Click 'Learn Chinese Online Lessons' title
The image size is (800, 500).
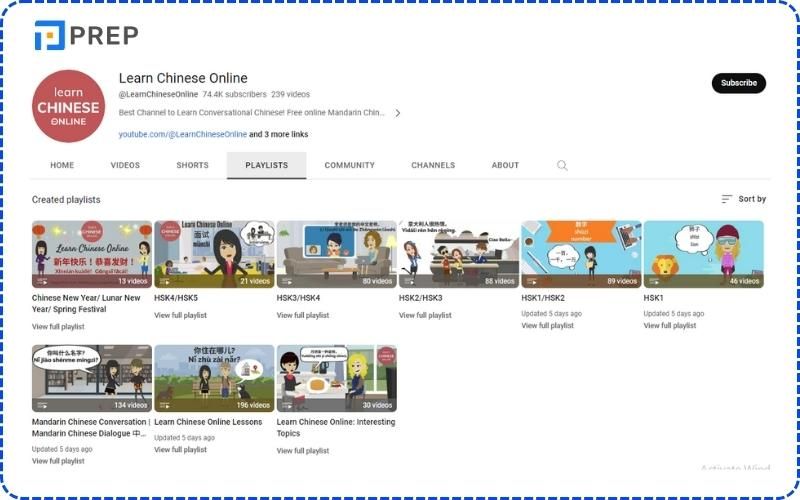(208, 422)
